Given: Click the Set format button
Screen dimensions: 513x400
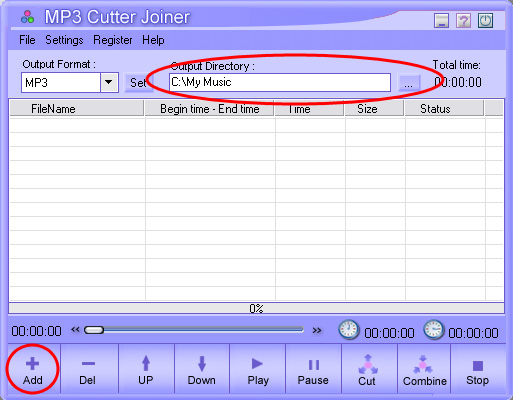Looking at the screenshot, I should [138, 82].
